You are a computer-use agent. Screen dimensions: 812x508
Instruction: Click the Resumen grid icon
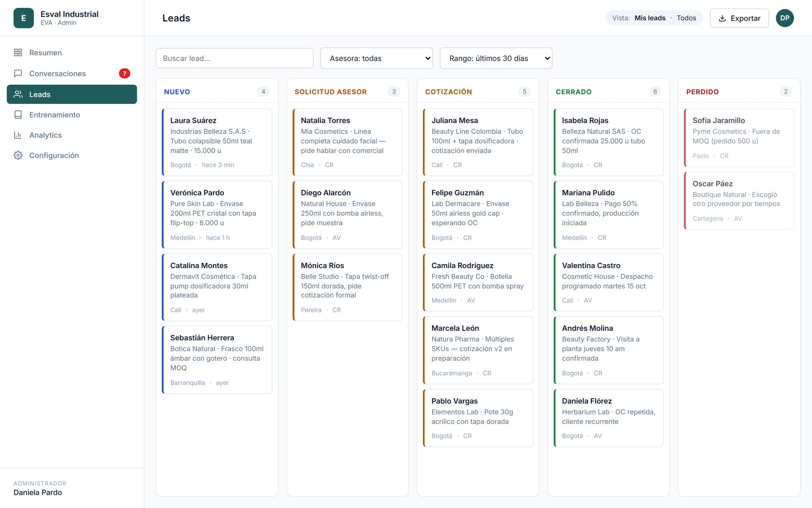click(18, 52)
